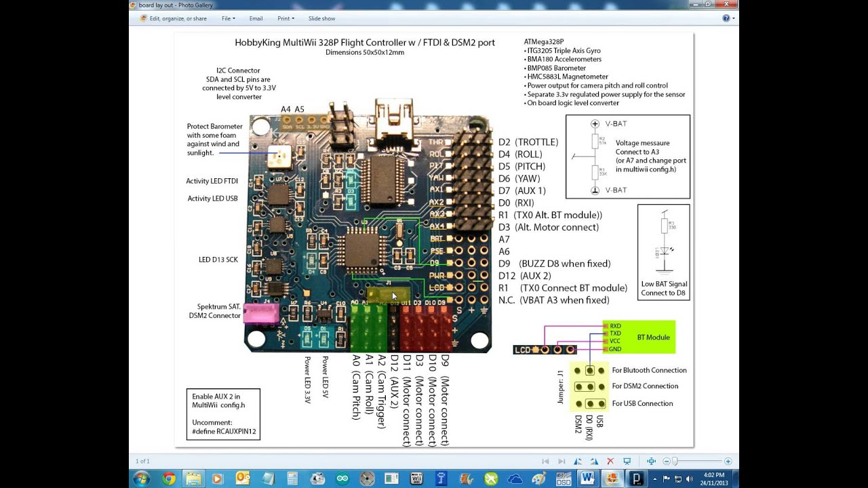Open the cloud drive taskbar icon
This screenshot has height=488, width=868.
[x=515, y=479]
